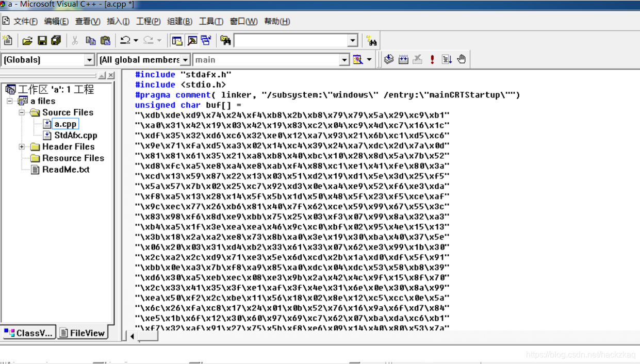
Task: Open the Redo history dropdown arrow
Action: coord(159,40)
